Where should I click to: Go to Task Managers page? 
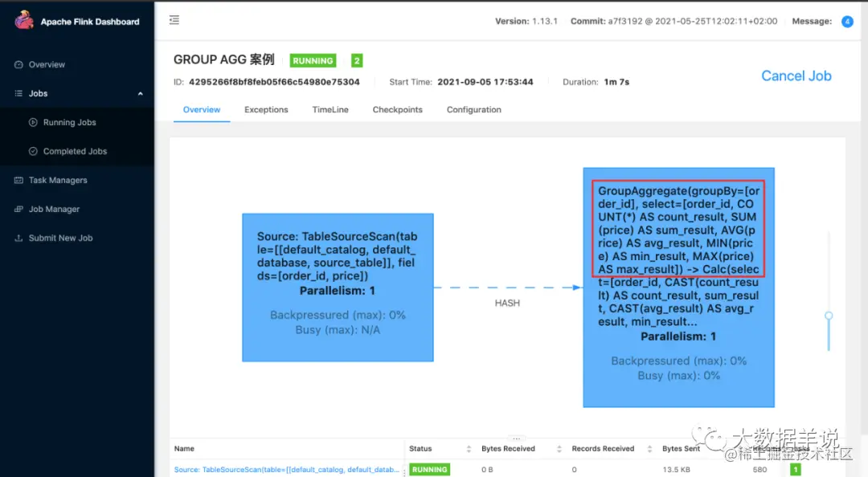coord(58,180)
